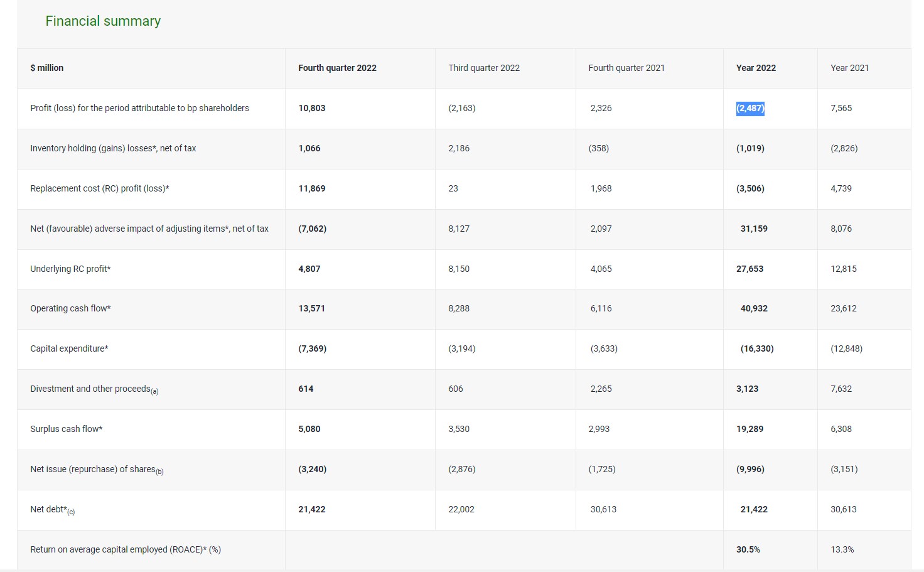
Task: Click the 27,653 underlying RC profit value
Action: pyautogui.click(x=749, y=269)
